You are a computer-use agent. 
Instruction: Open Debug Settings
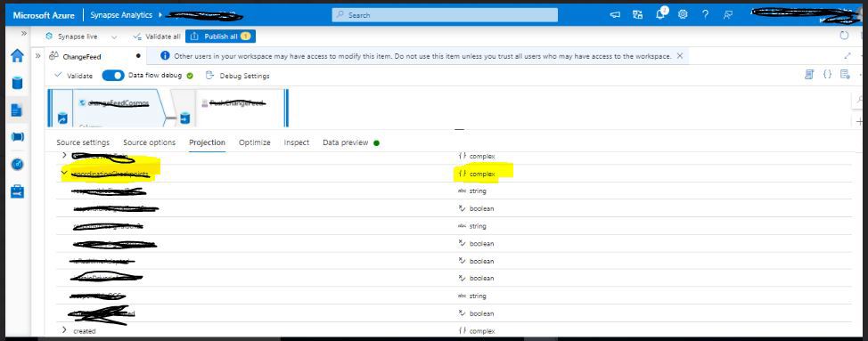pos(237,76)
